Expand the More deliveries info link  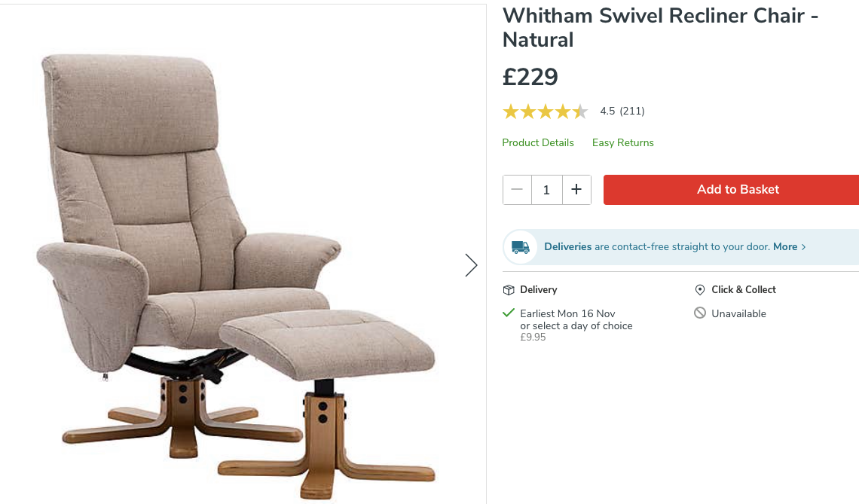click(x=789, y=246)
